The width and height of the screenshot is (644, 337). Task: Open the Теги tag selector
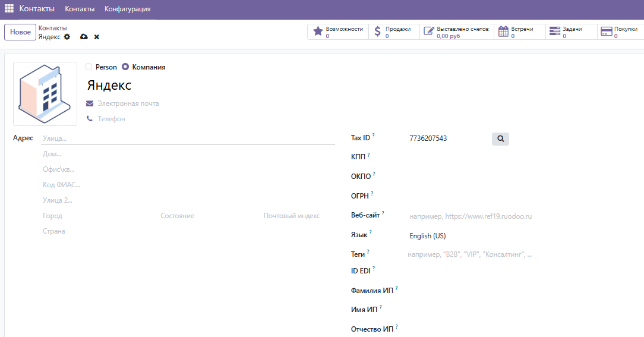(x=469, y=254)
